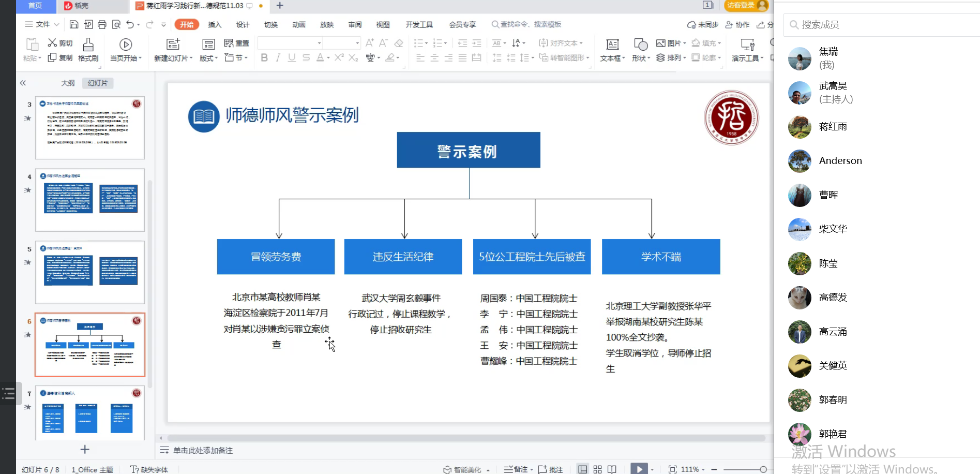980x474 pixels.
Task: Open the Insert (插入) ribbon tab
Action: click(x=215, y=24)
